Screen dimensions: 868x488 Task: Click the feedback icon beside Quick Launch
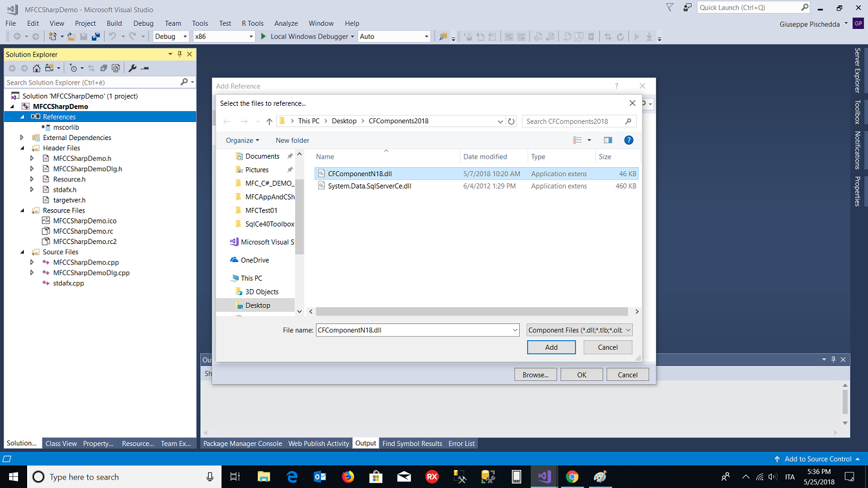688,8
